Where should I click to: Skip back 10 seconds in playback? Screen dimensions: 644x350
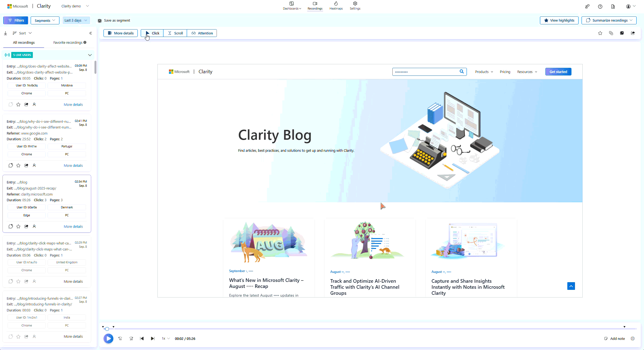pyautogui.click(x=120, y=339)
